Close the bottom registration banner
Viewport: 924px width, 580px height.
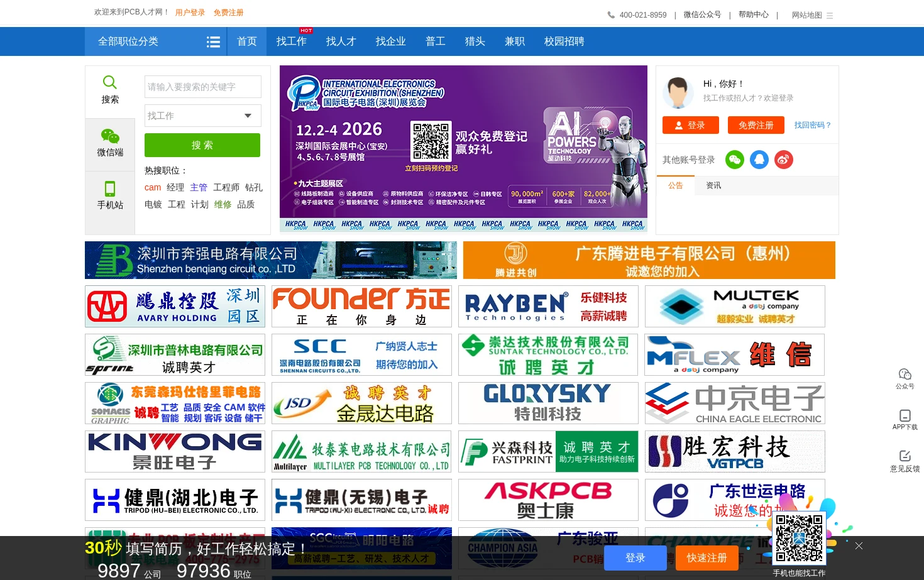859,545
